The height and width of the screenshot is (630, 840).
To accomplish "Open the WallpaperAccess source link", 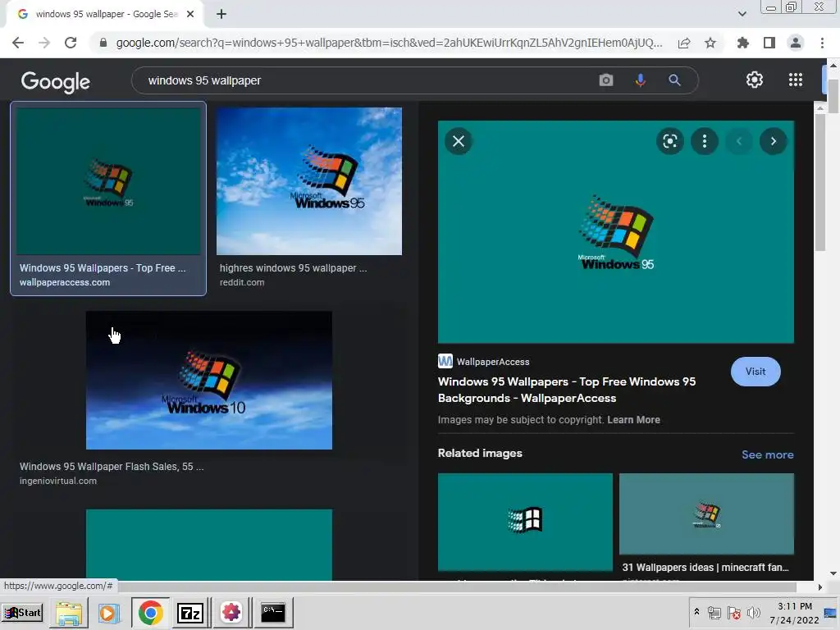I will click(x=484, y=362).
